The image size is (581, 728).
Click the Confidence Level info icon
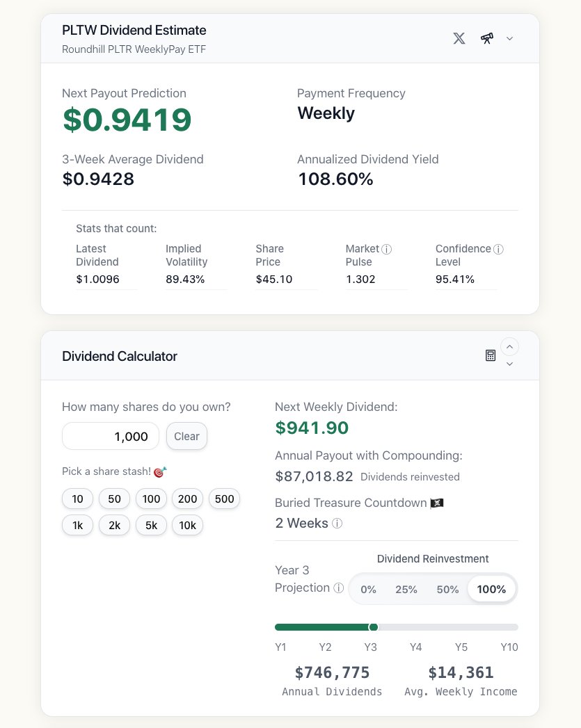498,250
